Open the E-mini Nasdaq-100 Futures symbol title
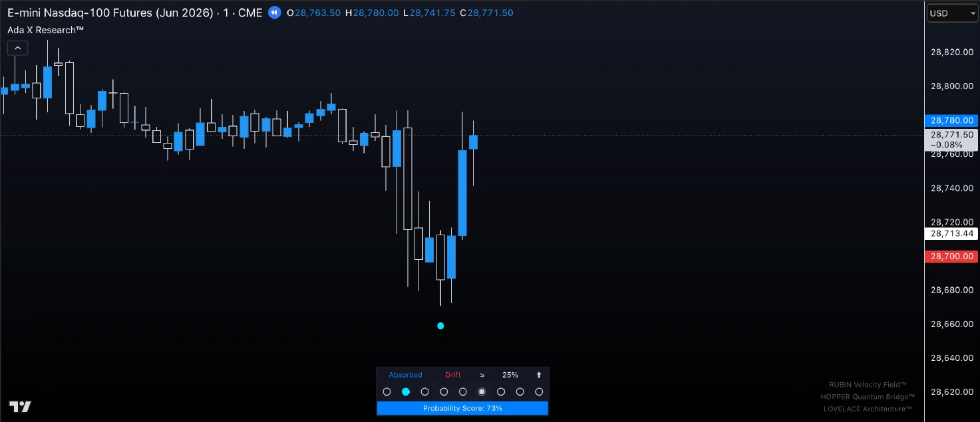Viewport: 980px width, 422px height. click(x=135, y=13)
